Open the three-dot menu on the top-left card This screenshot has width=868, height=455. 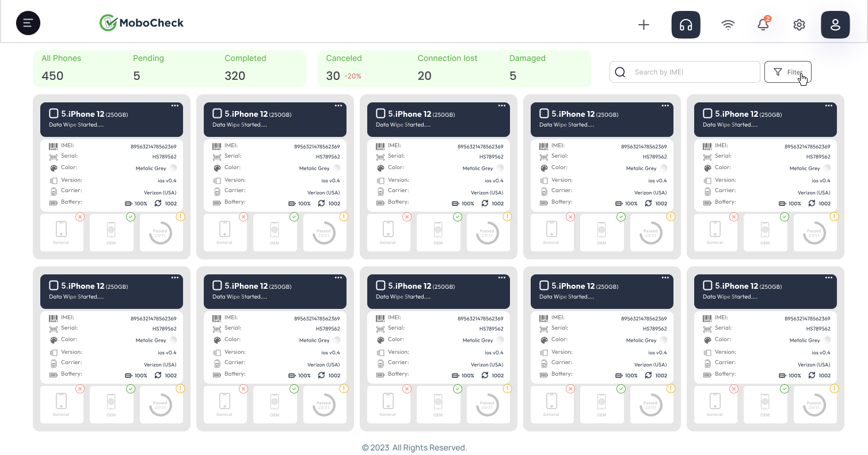point(175,106)
